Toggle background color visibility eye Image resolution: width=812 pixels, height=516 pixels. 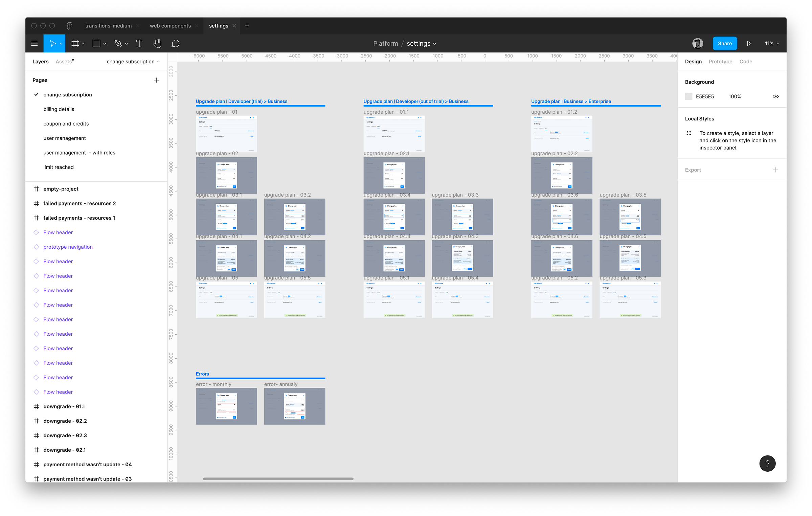[x=775, y=96]
